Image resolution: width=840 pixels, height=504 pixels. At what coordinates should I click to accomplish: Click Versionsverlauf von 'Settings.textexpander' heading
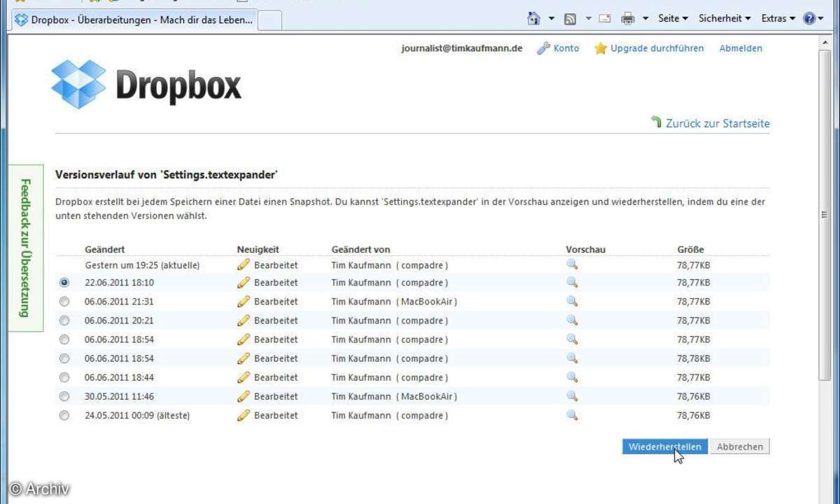click(167, 174)
